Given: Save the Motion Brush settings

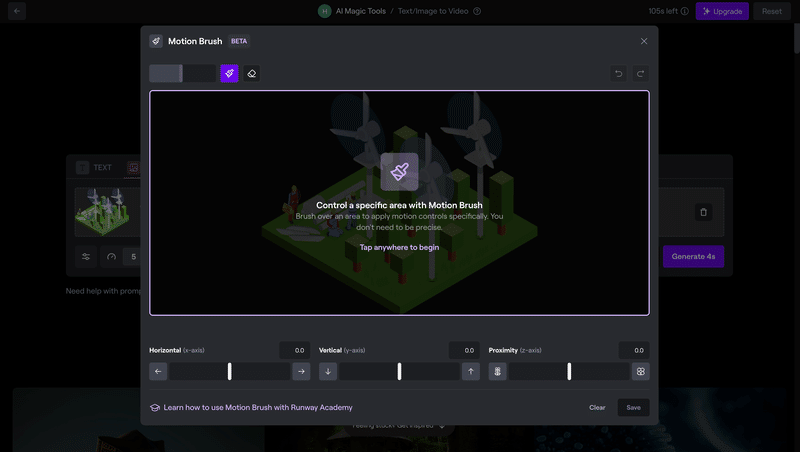Looking at the screenshot, I should 634,408.
